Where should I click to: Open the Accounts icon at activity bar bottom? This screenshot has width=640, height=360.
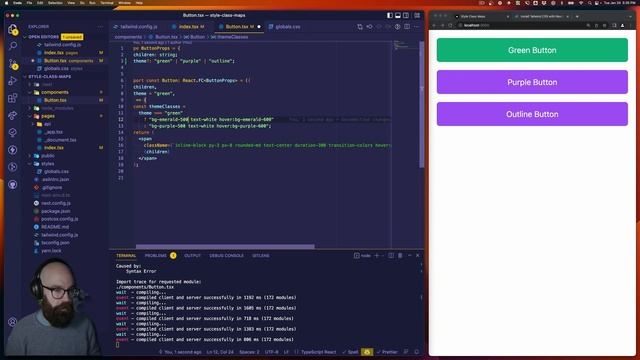point(13,322)
